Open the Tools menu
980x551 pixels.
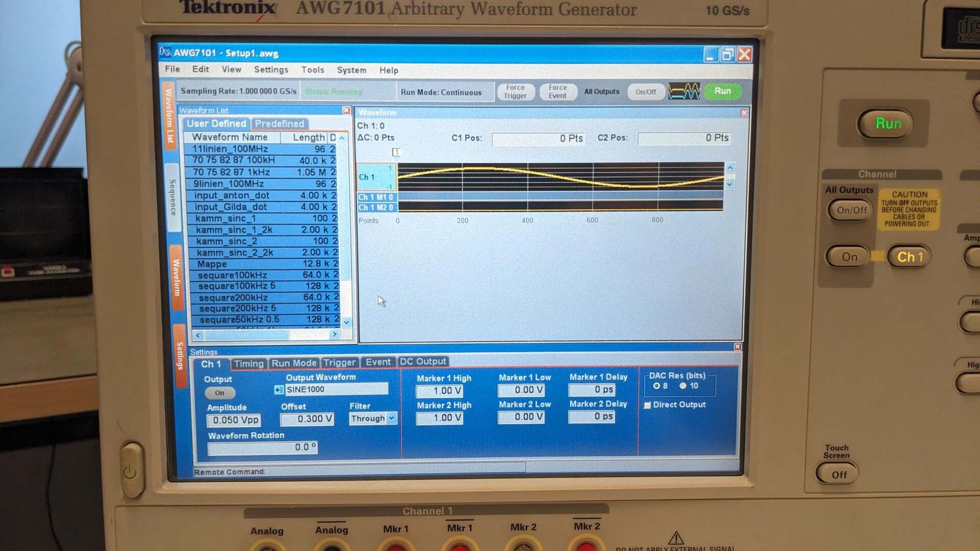click(312, 70)
